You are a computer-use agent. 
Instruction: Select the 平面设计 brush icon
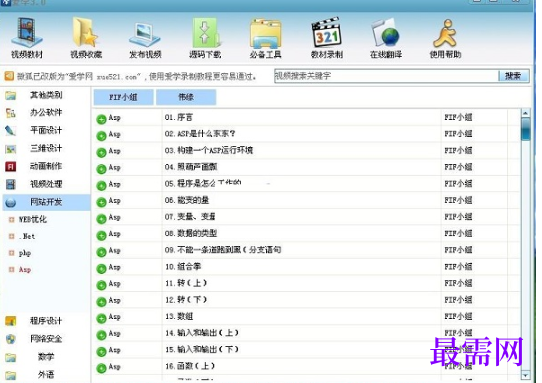click(11, 131)
